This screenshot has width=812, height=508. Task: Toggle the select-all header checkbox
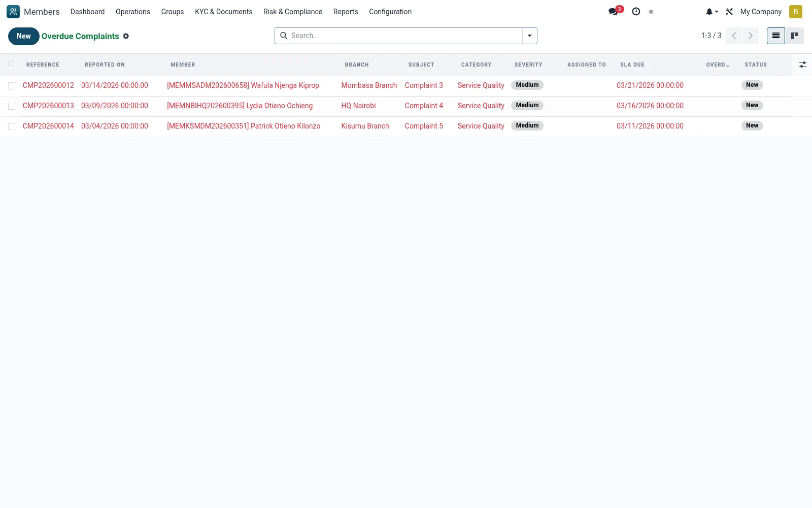point(11,64)
